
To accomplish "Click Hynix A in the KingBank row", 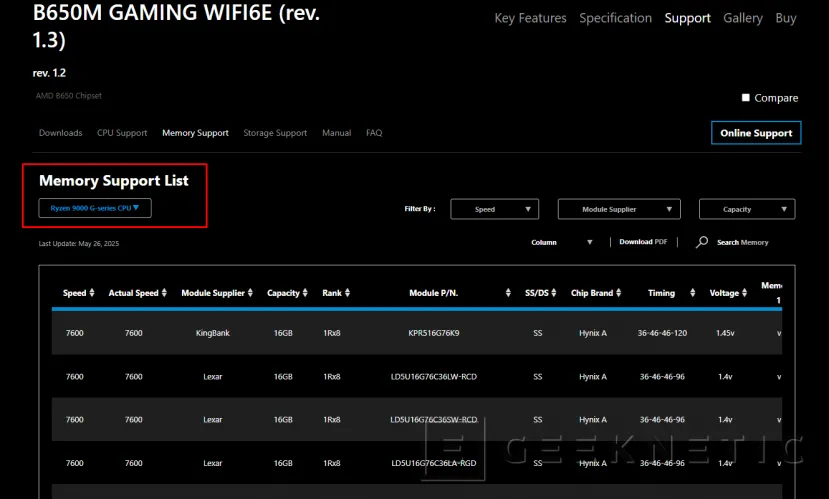I will point(593,333).
